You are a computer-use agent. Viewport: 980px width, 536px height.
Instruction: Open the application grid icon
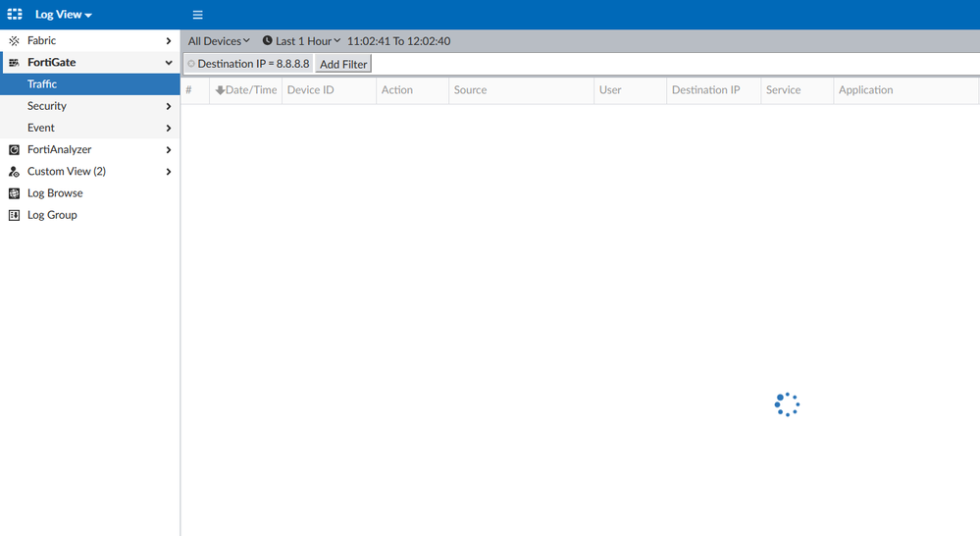pyautogui.click(x=15, y=14)
